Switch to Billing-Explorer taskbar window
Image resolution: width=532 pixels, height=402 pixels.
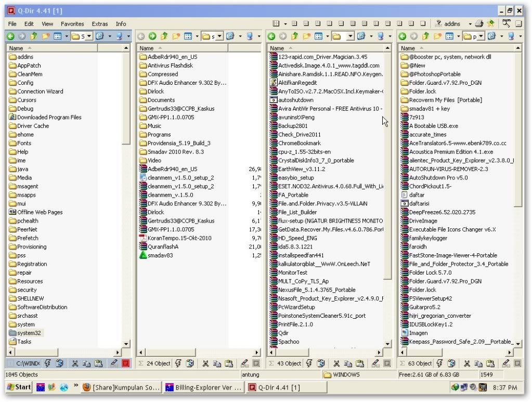click(x=204, y=387)
